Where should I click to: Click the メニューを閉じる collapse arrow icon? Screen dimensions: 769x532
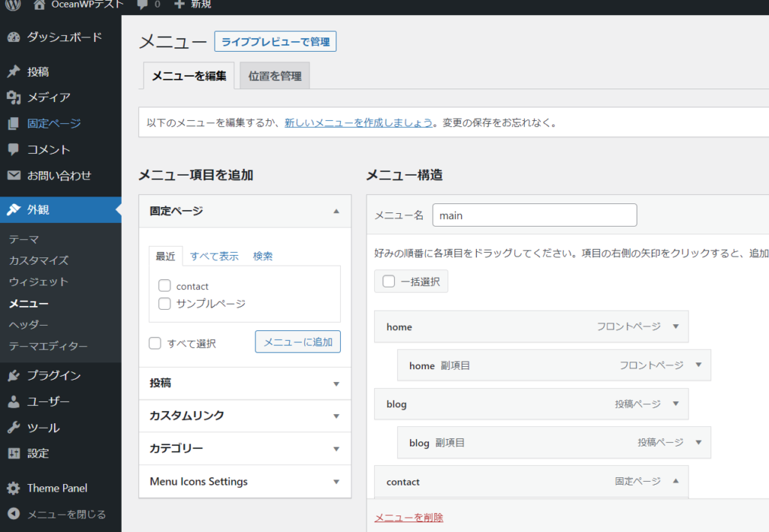[14, 513]
